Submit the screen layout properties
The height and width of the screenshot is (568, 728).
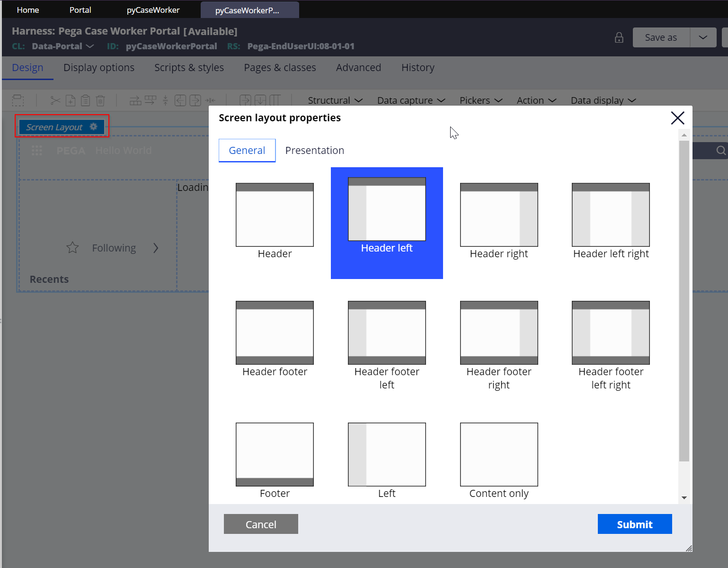[x=634, y=524]
